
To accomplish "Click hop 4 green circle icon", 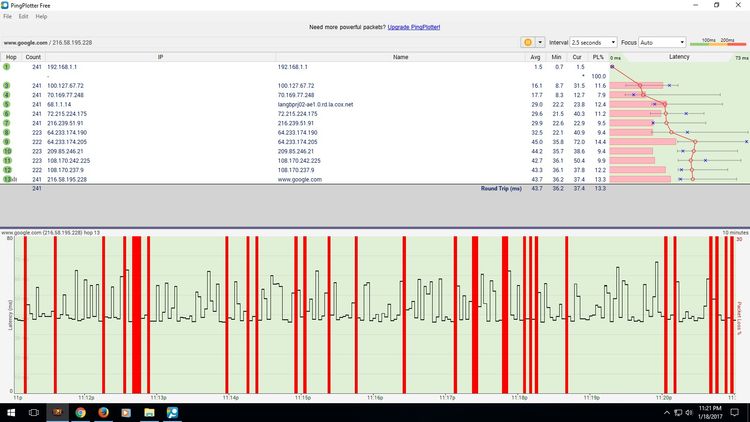I will [x=7, y=95].
